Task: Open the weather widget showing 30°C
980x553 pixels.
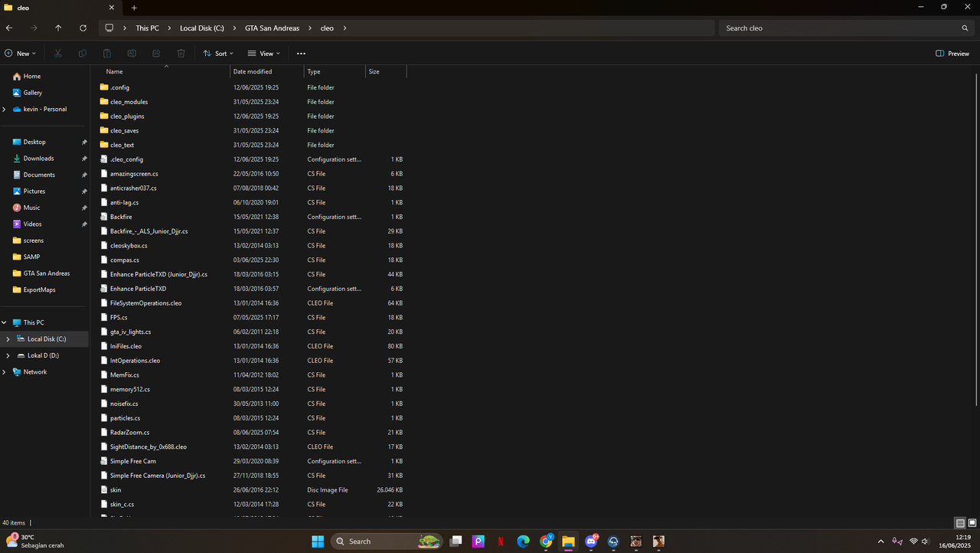Action: pyautogui.click(x=34, y=541)
